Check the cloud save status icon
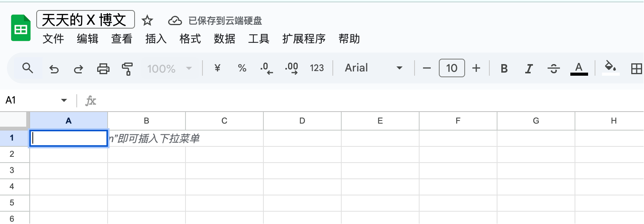The width and height of the screenshot is (644, 224). [x=175, y=20]
